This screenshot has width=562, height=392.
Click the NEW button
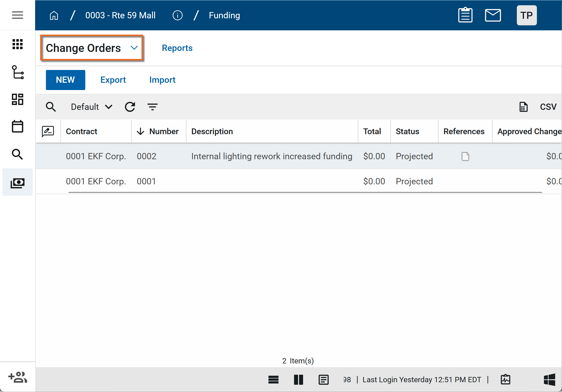(65, 80)
